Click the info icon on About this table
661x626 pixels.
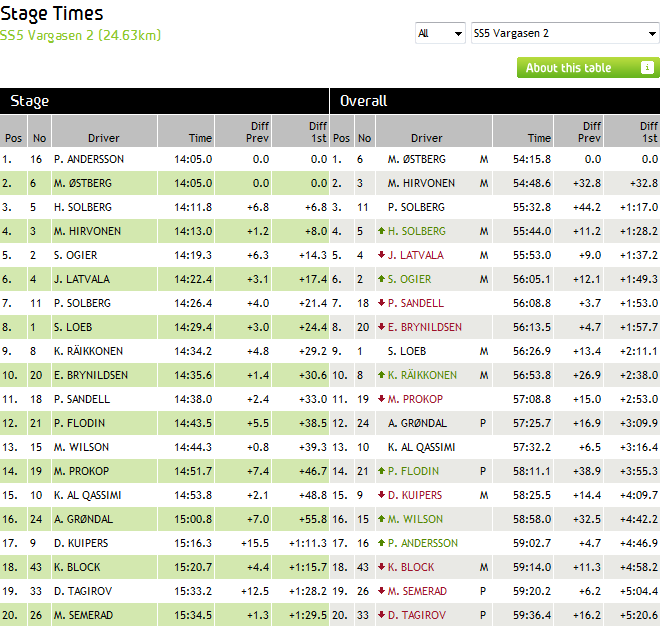pyautogui.click(x=647, y=67)
